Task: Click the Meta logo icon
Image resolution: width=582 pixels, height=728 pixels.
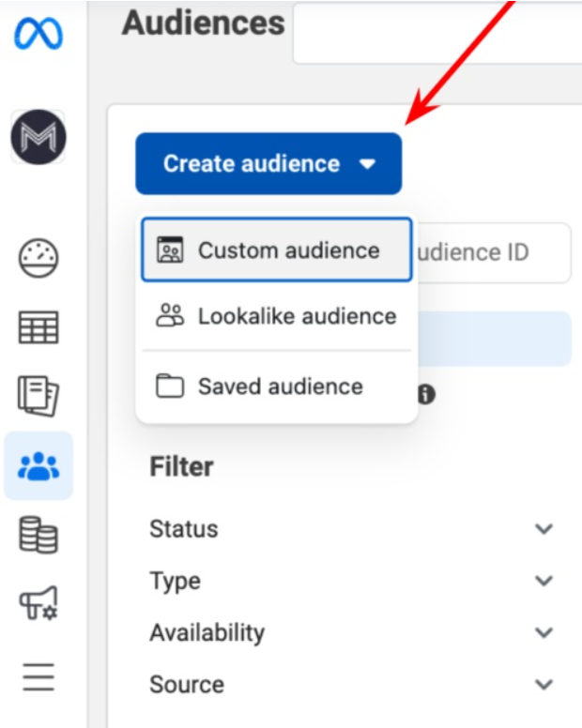Action: 38,35
